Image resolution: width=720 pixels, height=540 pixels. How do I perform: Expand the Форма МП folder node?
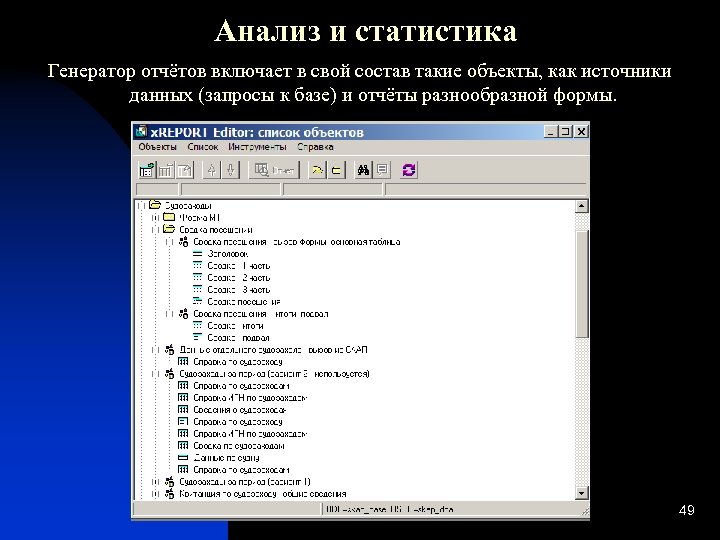click(155, 218)
